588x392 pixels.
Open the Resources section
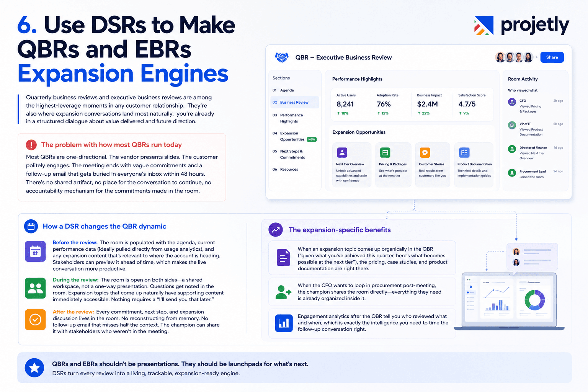point(289,169)
